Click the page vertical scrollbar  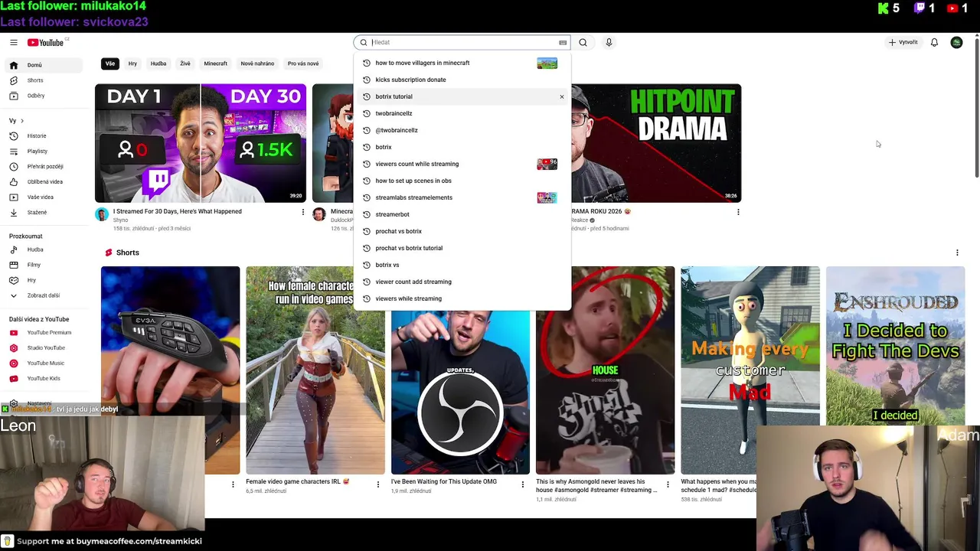coord(976,107)
